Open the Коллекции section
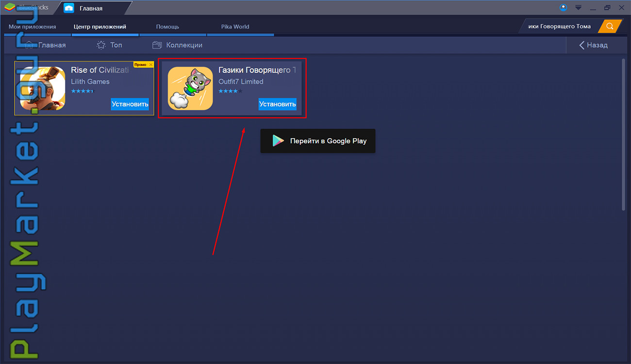Image resolution: width=631 pixels, height=364 pixels. pyautogui.click(x=177, y=45)
